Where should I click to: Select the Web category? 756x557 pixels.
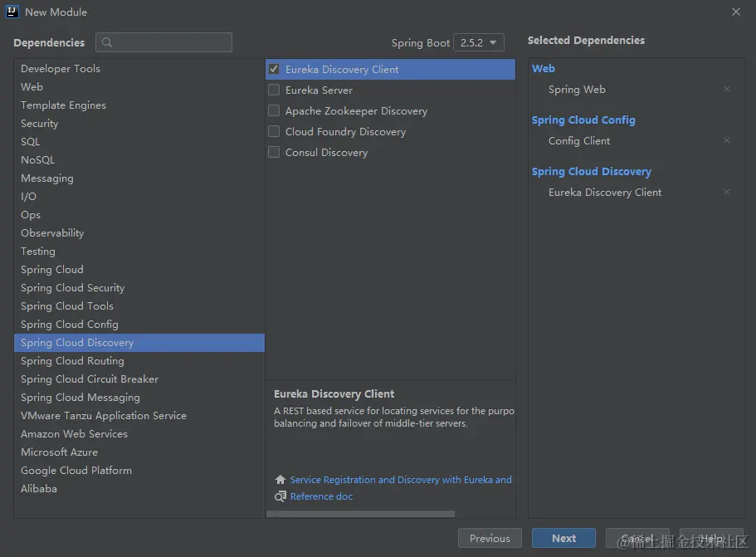click(x=139, y=87)
